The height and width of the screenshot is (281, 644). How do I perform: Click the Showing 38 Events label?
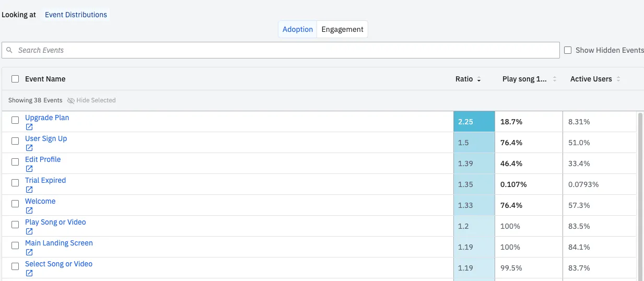pos(36,100)
